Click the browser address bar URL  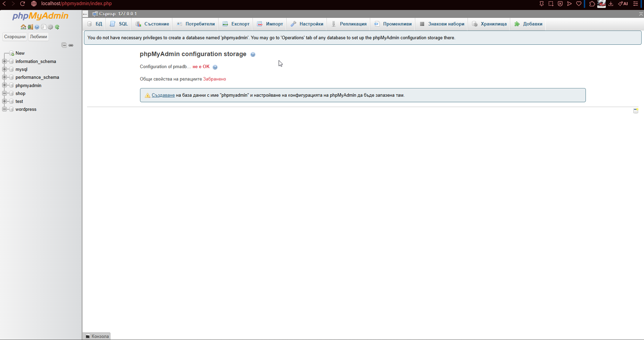click(x=76, y=4)
